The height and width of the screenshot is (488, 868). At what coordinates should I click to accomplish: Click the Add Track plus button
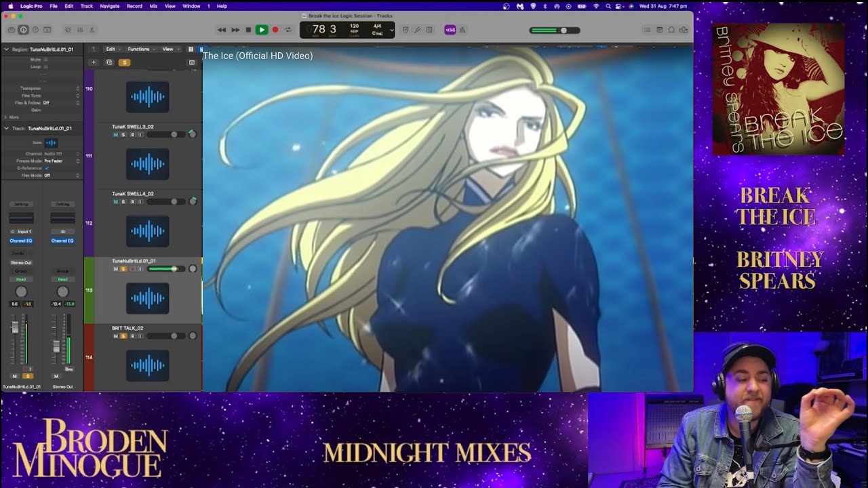(94, 62)
